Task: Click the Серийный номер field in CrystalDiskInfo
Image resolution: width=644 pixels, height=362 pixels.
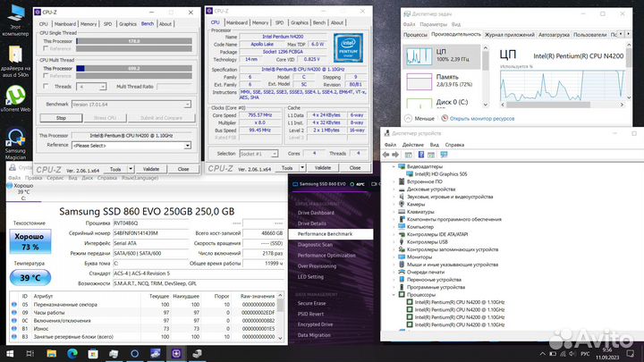Action: point(150,233)
